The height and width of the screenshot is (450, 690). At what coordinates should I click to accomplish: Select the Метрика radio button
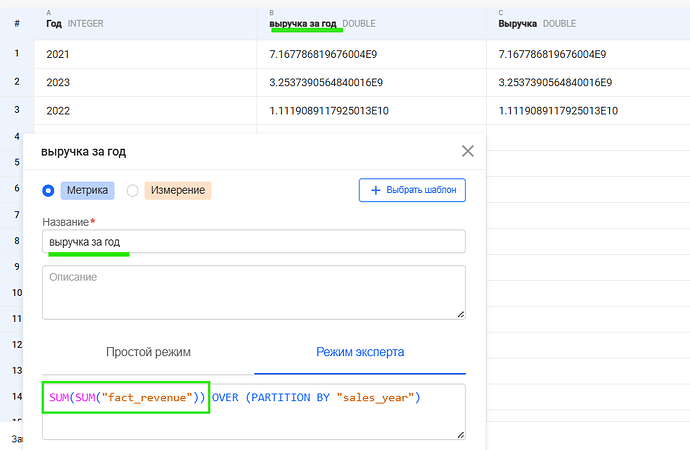point(49,190)
